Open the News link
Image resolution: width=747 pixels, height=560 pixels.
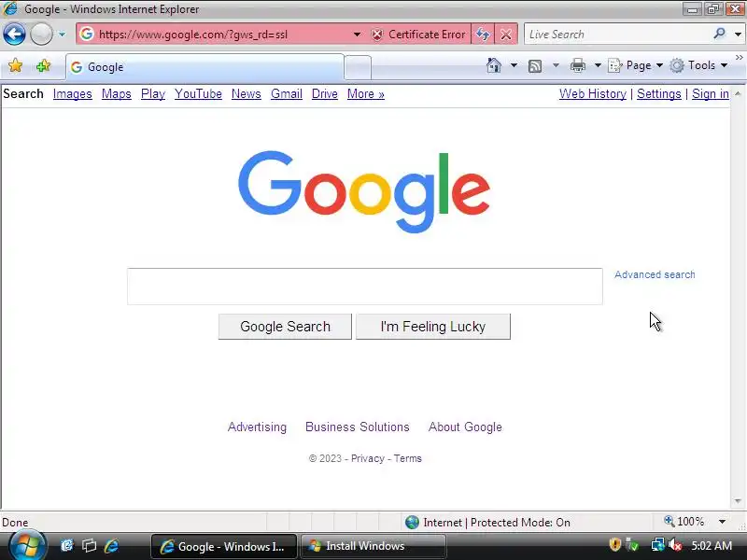247,94
